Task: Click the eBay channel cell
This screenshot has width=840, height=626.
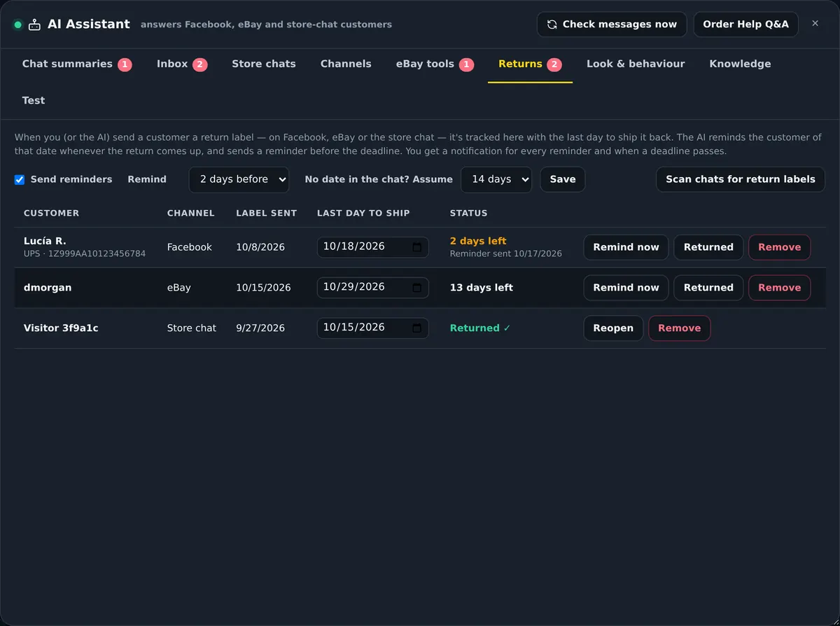Action: (x=178, y=288)
